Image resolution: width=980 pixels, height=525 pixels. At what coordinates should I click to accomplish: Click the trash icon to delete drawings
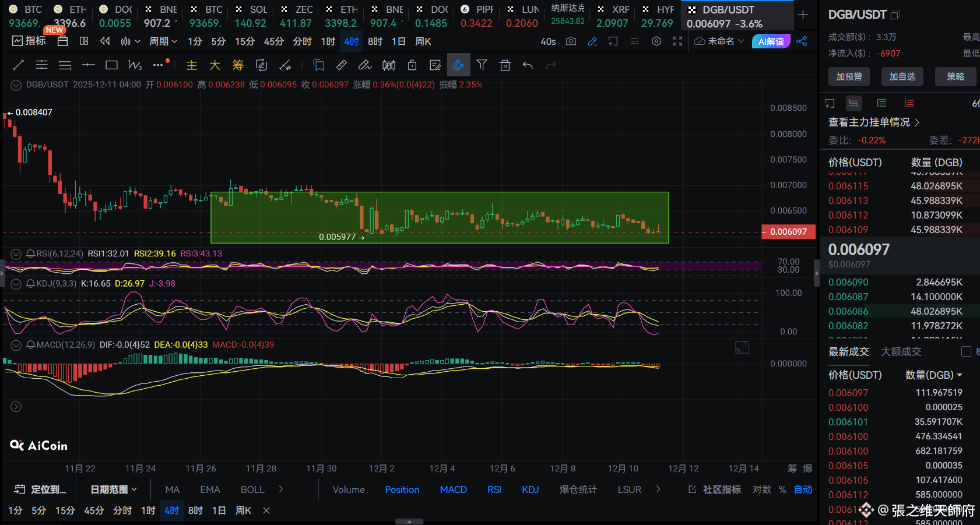click(505, 65)
